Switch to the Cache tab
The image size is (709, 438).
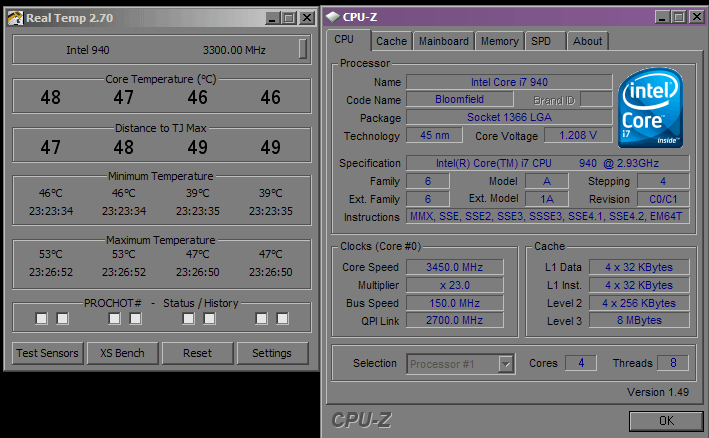click(392, 41)
